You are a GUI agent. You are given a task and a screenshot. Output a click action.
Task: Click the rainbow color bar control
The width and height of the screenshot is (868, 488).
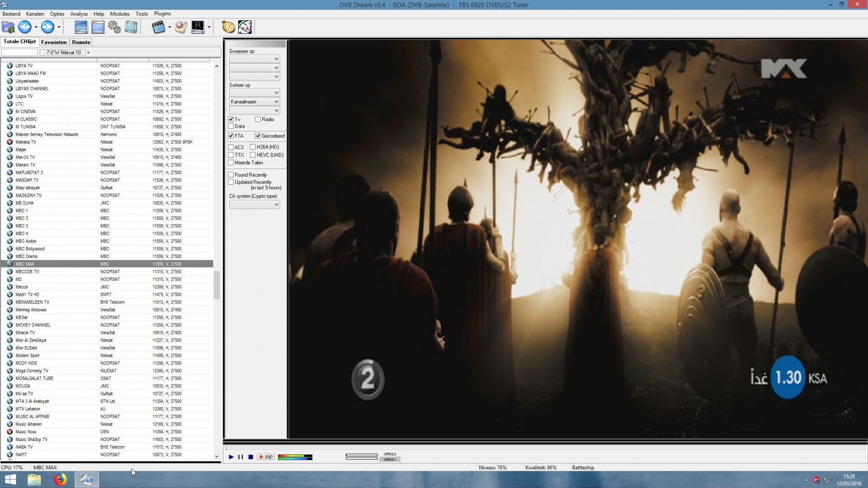pyautogui.click(x=295, y=457)
